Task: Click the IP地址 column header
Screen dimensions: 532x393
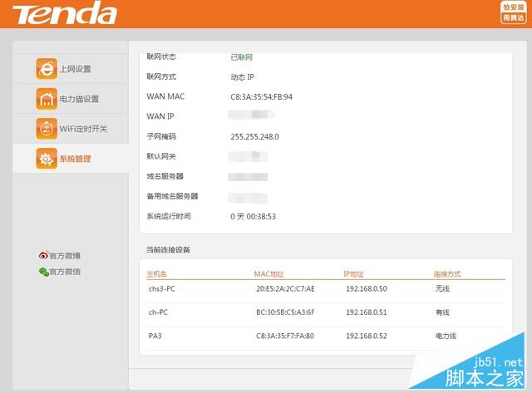Action: [353, 274]
